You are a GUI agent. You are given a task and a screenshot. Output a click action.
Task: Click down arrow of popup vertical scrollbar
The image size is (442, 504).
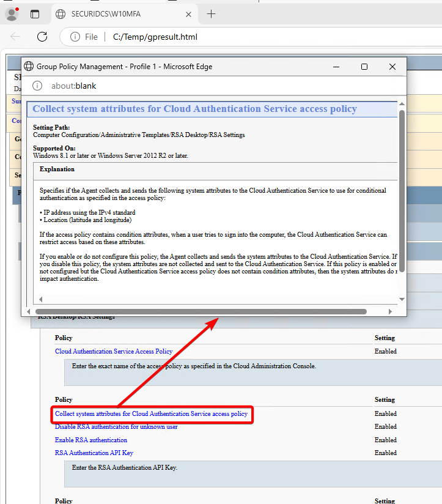click(402, 299)
